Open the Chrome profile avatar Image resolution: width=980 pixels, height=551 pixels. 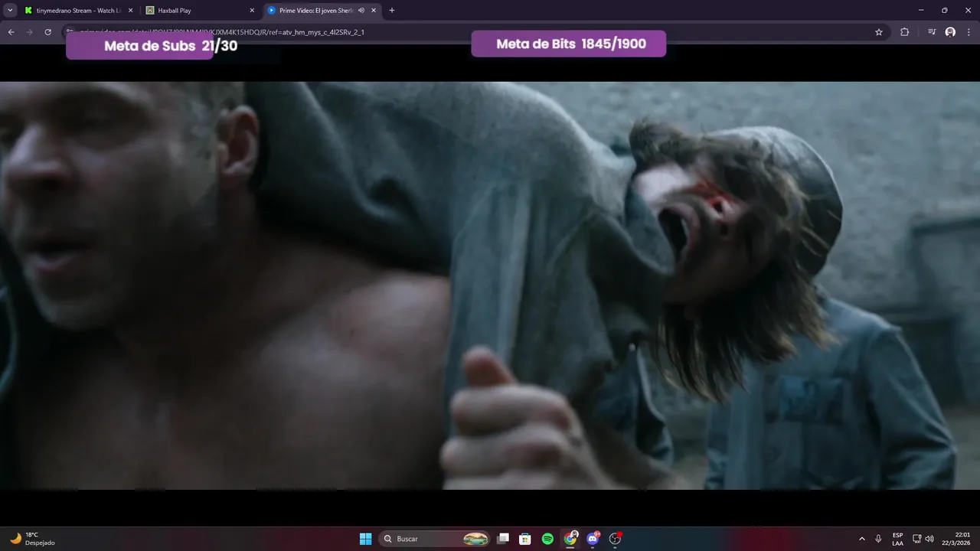tap(950, 32)
